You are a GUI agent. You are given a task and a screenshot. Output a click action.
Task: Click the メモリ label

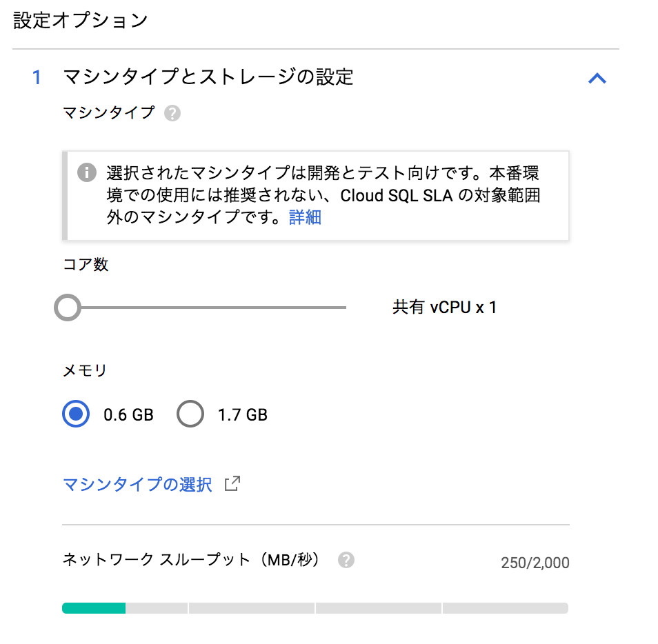point(85,371)
